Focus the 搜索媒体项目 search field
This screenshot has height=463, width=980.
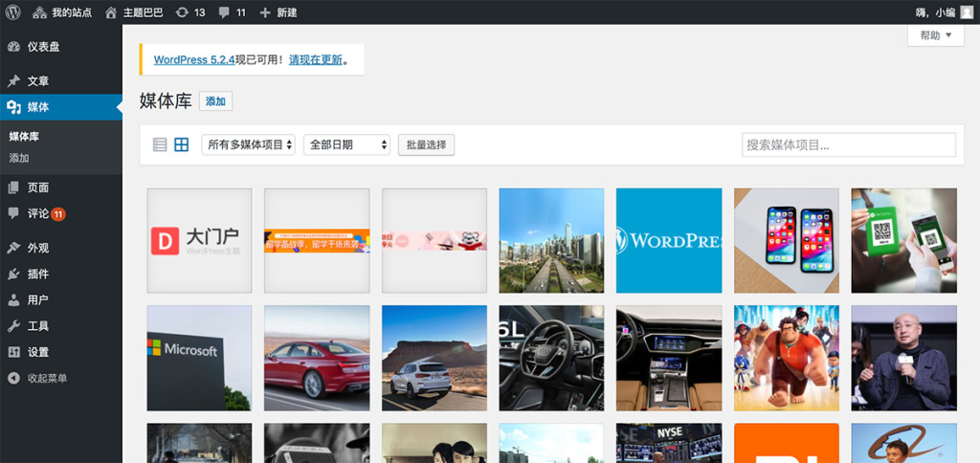pos(849,145)
